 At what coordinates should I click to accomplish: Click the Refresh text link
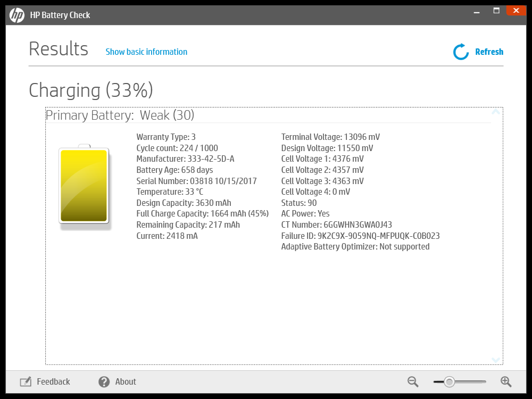pyautogui.click(x=489, y=52)
